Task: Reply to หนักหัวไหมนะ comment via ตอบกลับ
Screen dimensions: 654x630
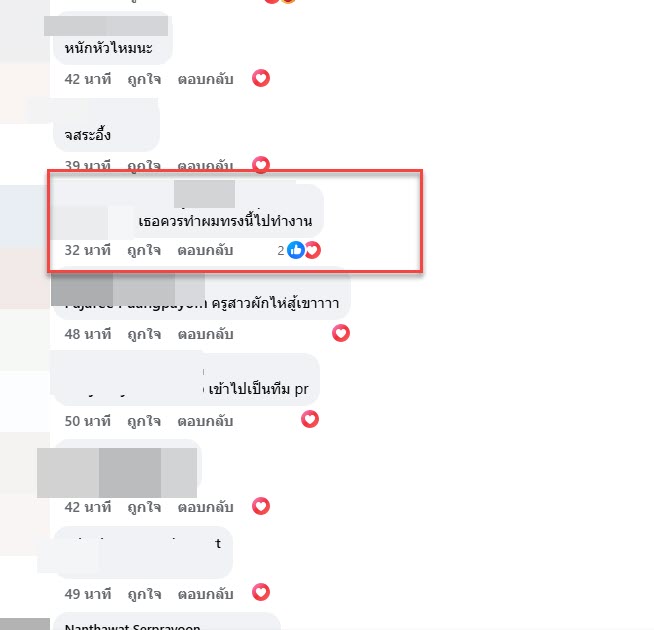Action: coord(205,79)
